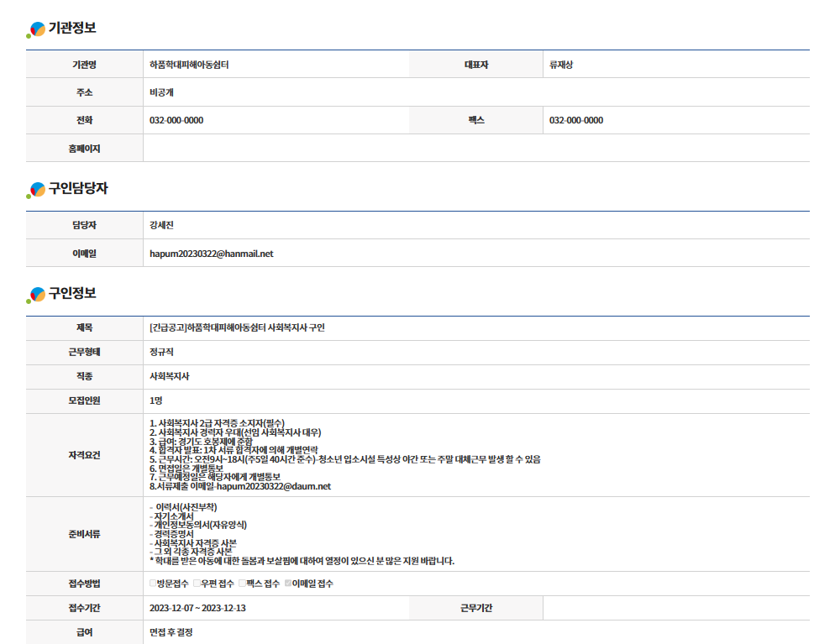835x644 pixels.
Task: Uncheck the 이메일 접수 checkbox
Action: pos(288,584)
